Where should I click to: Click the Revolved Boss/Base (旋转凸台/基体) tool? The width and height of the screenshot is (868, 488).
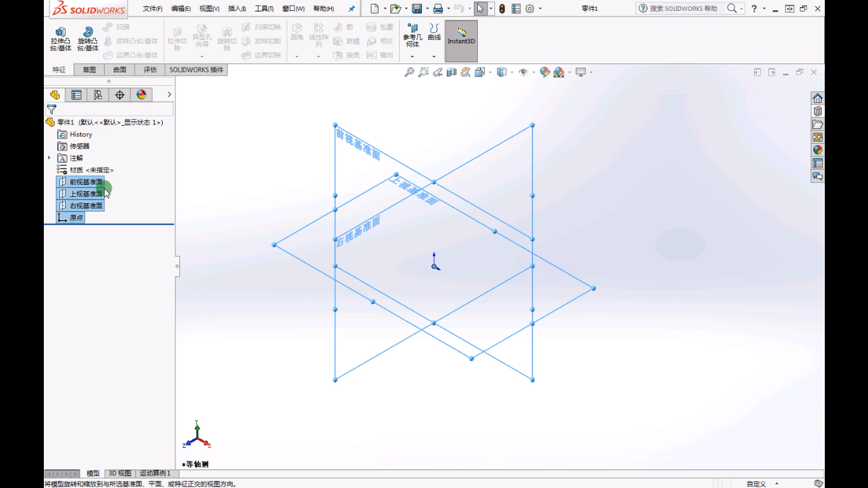tap(88, 39)
